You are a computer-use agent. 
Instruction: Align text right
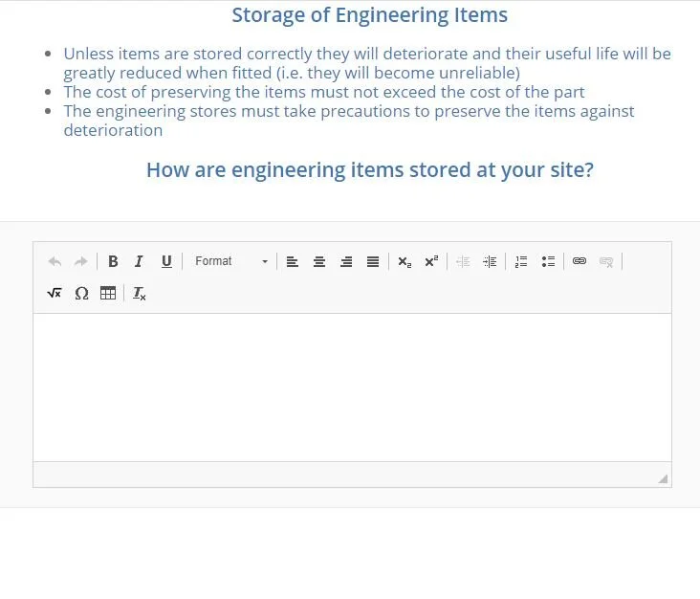point(346,261)
